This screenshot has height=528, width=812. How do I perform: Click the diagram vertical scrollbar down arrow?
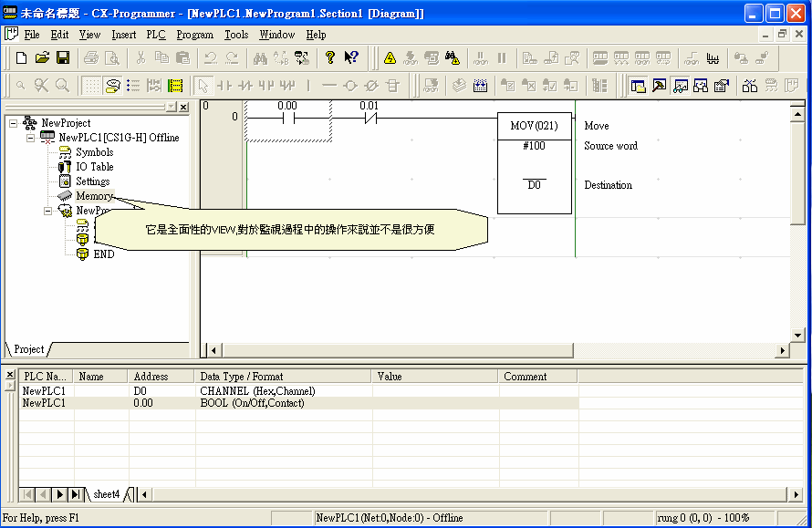pos(797,335)
